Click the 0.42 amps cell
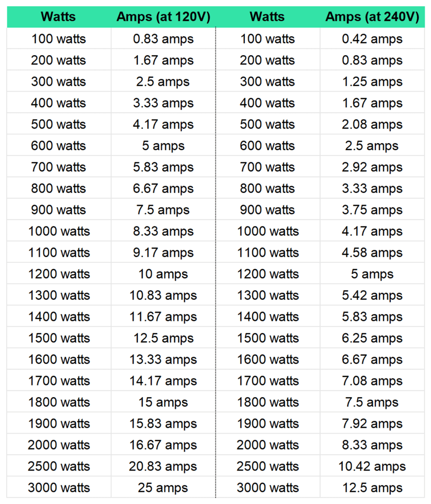The height and width of the screenshot is (504, 431). (372, 39)
